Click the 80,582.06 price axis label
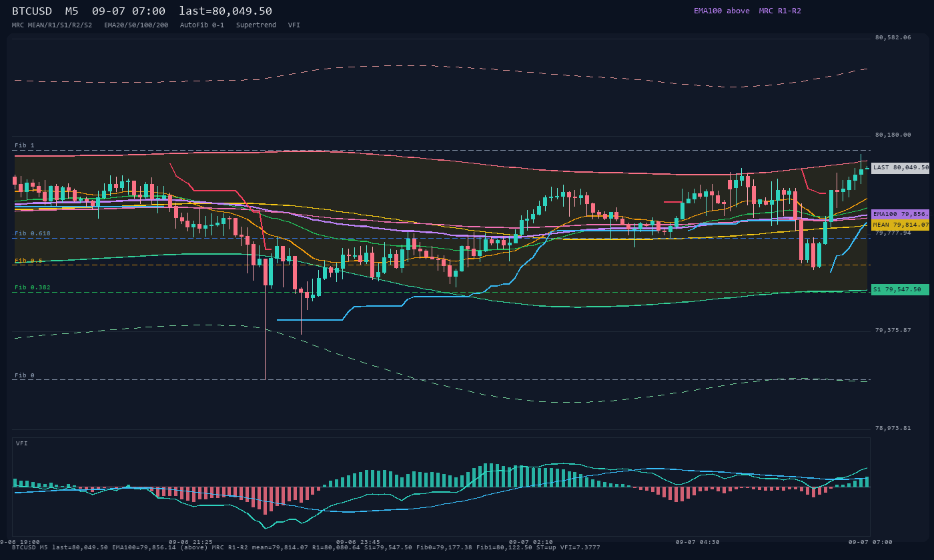This screenshot has height=560, width=934. [893, 37]
